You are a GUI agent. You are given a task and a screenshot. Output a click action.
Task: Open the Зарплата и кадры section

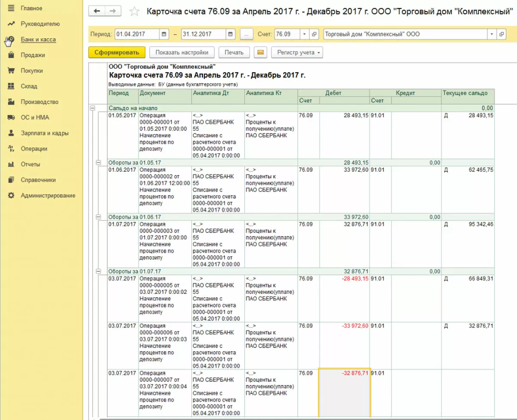pyautogui.click(x=45, y=133)
